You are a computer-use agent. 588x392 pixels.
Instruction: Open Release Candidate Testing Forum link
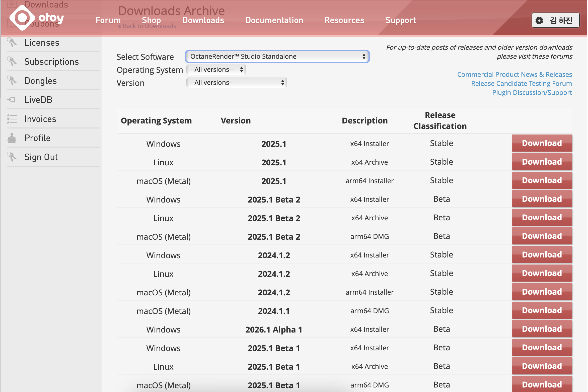pyautogui.click(x=522, y=84)
